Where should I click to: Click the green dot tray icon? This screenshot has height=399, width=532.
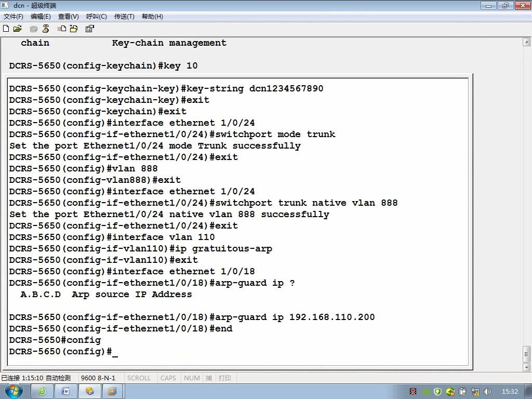click(426, 392)
